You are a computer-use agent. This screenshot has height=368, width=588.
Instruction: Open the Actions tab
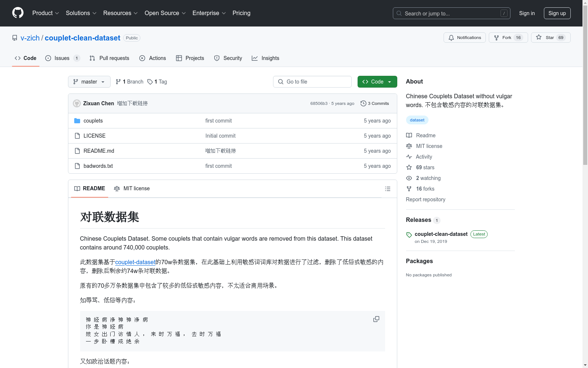click(x=153, y=58)
